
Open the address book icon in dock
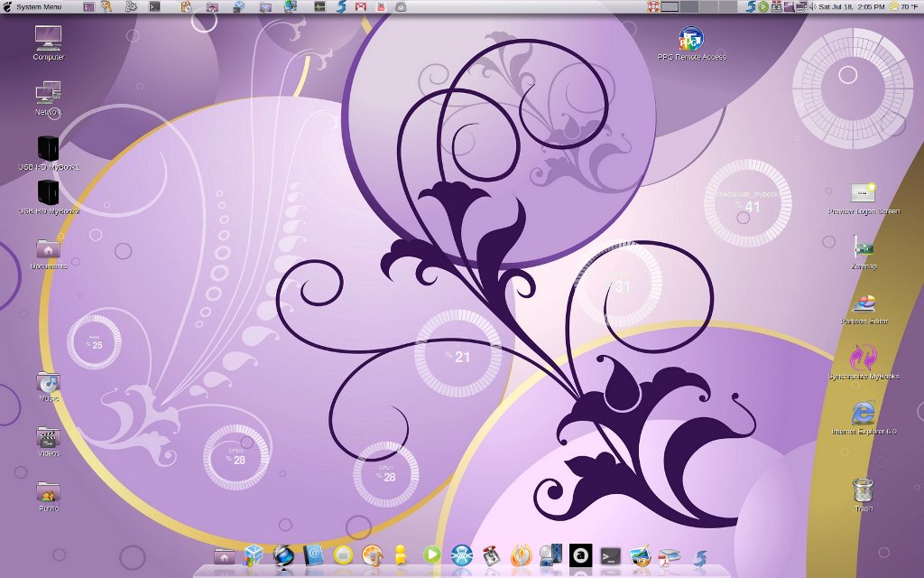313,555
